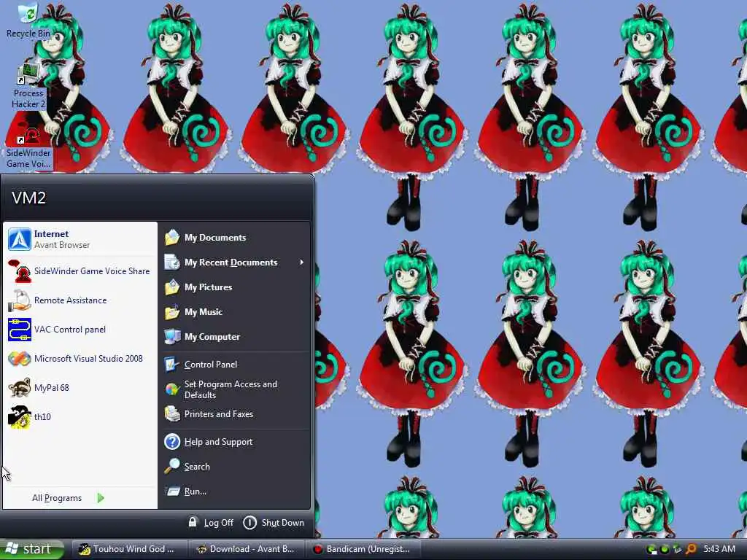Expand My Recent Documents submenu arrow

[301, 262]
